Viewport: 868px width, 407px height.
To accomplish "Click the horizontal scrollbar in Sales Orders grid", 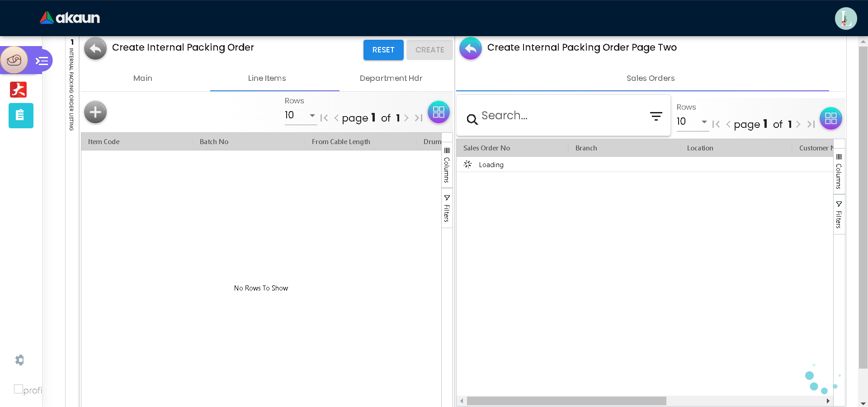I will 566,401.
